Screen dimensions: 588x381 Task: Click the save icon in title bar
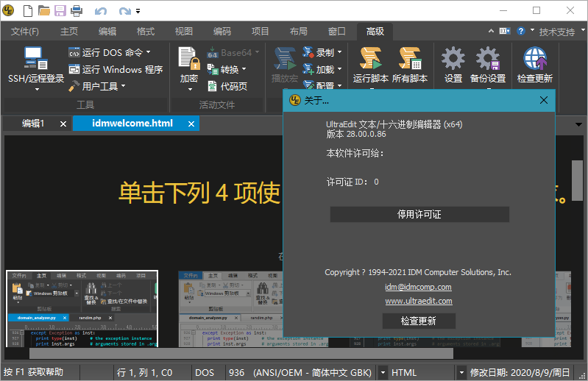(x=60, y=11)
